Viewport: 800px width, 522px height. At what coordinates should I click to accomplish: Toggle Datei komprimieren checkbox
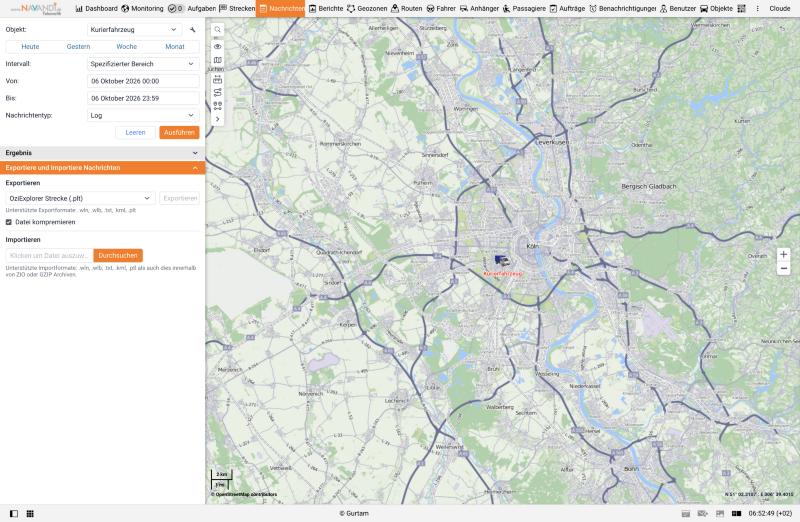click(x=9, y=222)
